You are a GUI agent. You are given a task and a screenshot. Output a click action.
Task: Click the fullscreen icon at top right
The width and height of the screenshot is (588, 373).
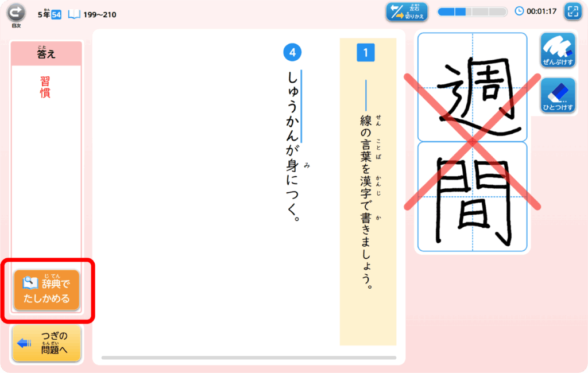pos(572,11)
